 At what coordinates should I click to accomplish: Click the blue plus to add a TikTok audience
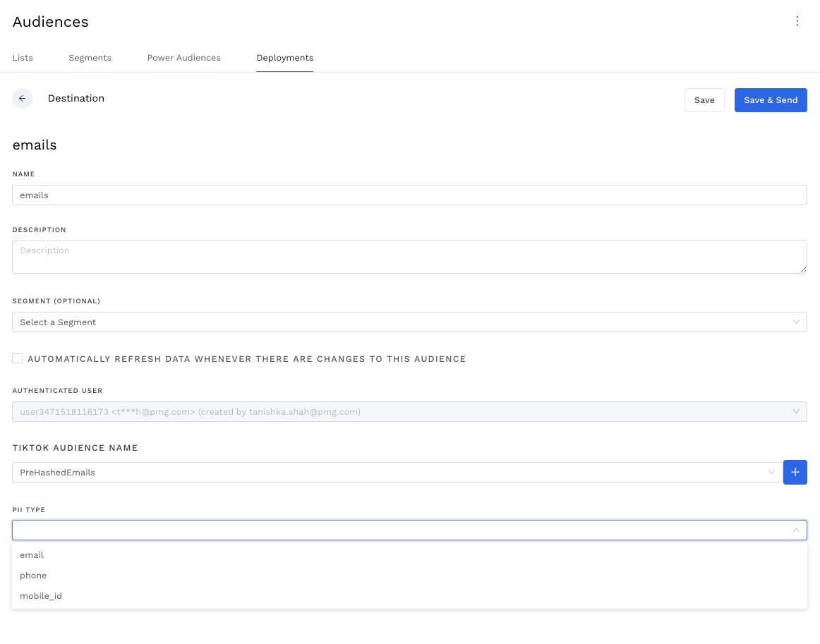(795, 472)
